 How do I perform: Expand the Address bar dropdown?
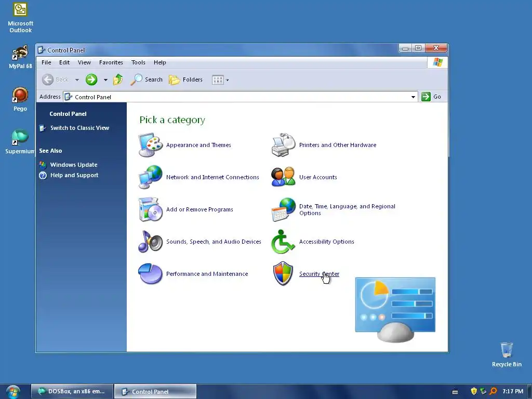(413, 97)
